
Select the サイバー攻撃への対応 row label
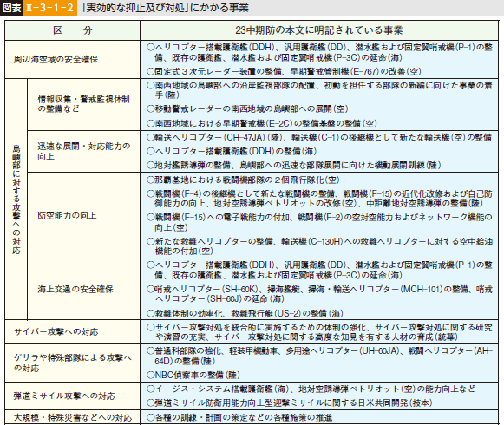pyautogui.click(x=56, y=332)
